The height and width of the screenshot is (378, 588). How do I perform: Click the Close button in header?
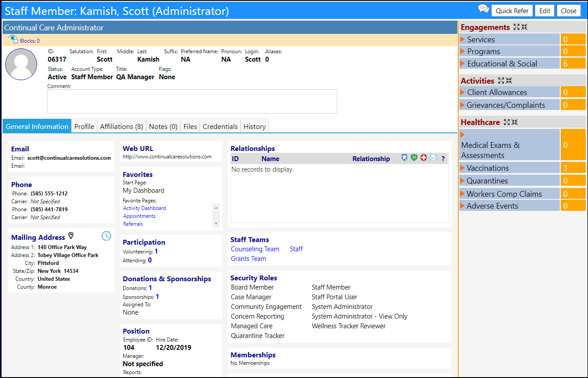569,11
